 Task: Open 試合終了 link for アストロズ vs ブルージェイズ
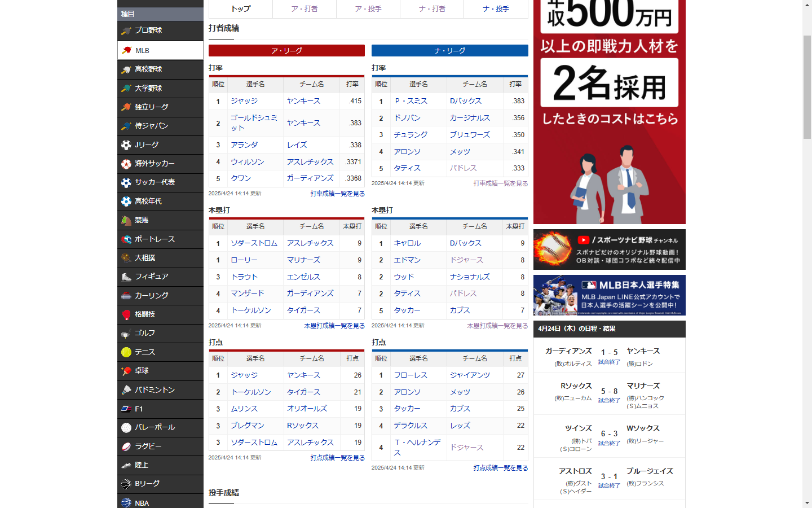(609, 486)
